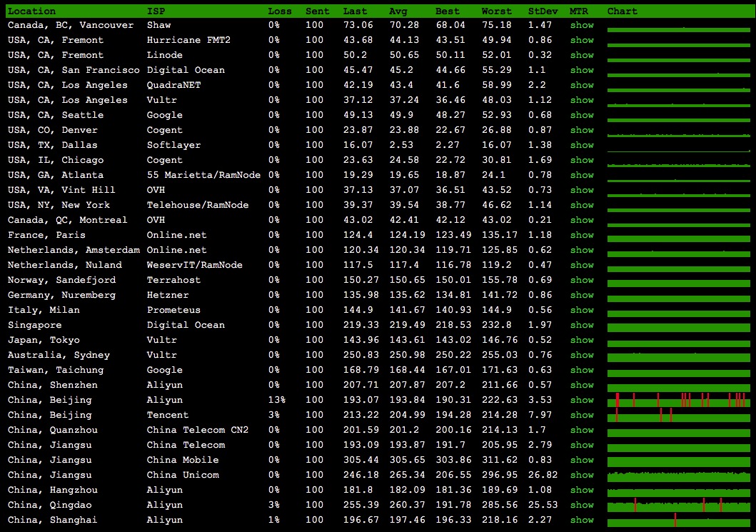Image resolution: width=756 pixels, height=532 pixels.
Task: Click the ISP name Hurricane FMT2
Action: [x=188, y=40]
